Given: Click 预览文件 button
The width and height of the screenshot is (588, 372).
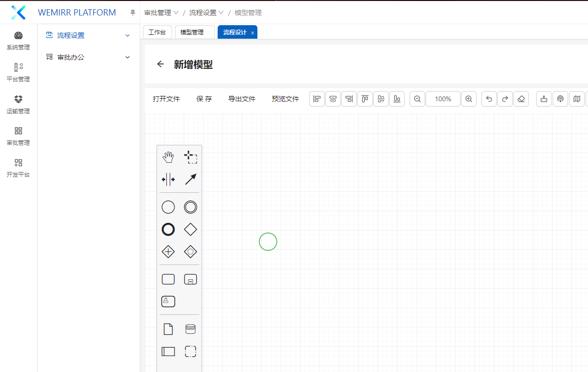Looking at the screenshot, I should (286, 99).
